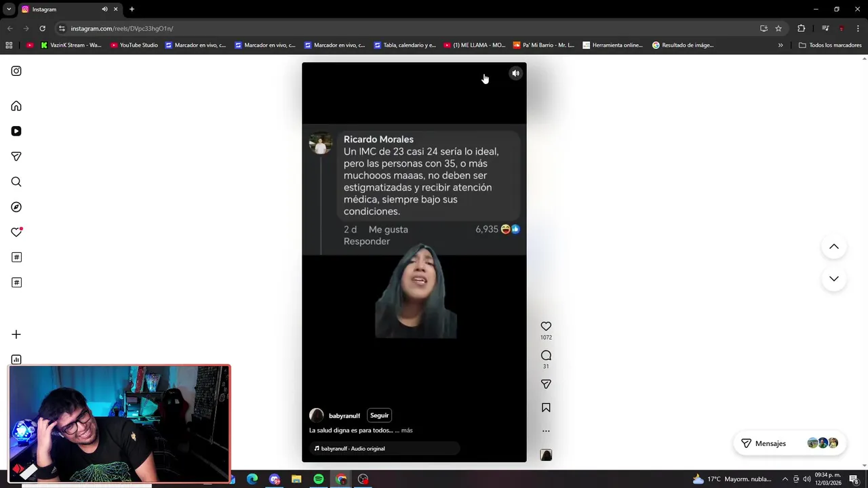The width and height of the screenshot is (868, 488).
Task: Open the Instagram logo home link
Action: tap(16, 71)
